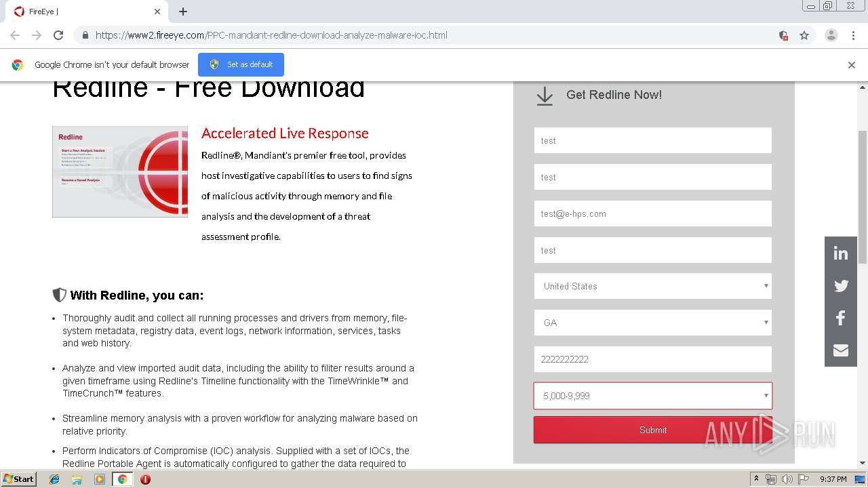Click the With Redline, you can: heading
This screenshot has height=488, width=868.
[137, 296]
